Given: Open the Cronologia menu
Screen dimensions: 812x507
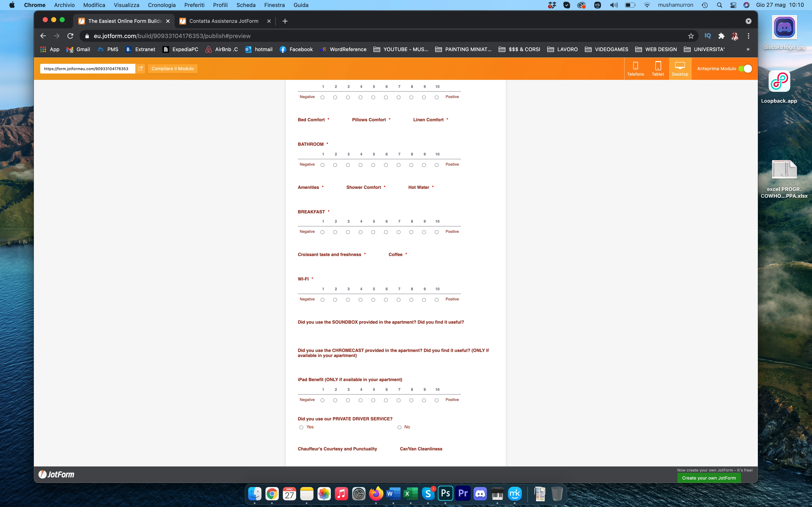Looking at the screenshot, I should point(162,5).
